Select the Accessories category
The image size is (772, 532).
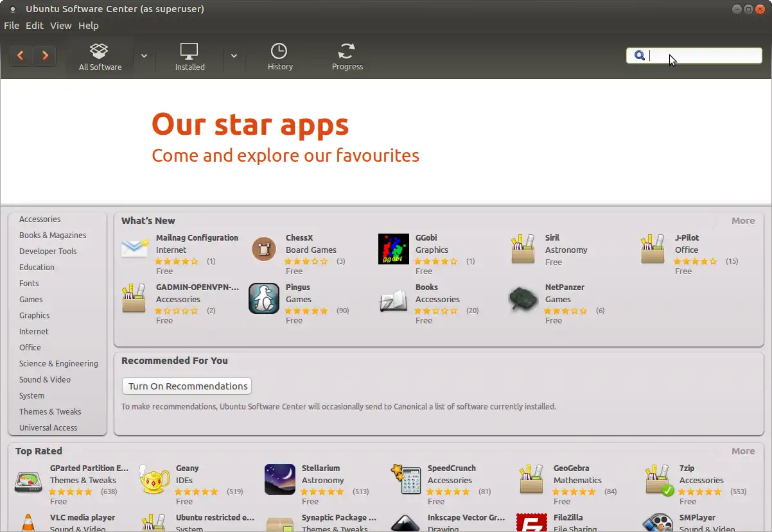[40, 219]
